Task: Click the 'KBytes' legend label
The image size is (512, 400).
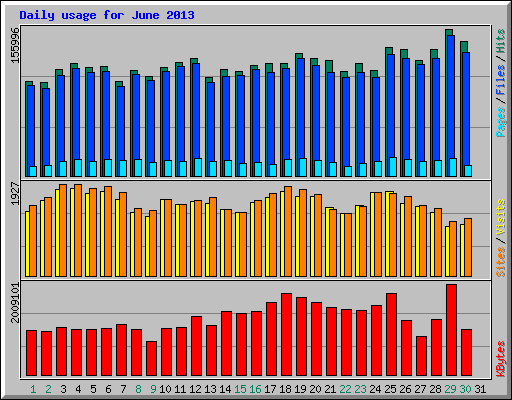Action: (501, 359)
